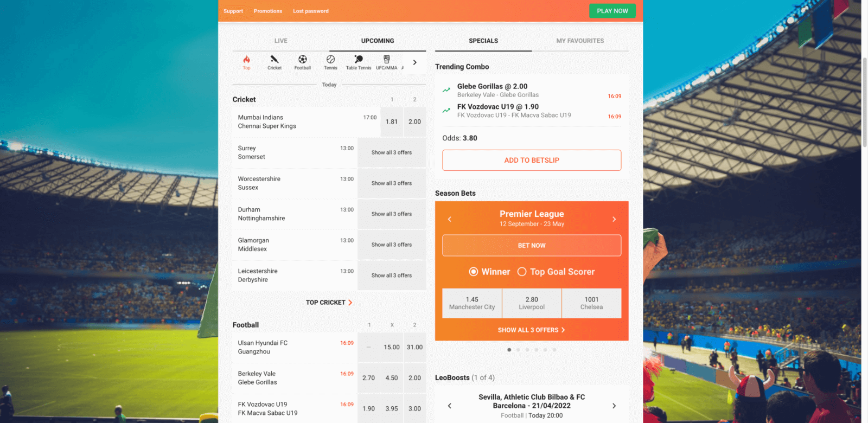The image size is (868, 423).
Task: Pick draw odds 3.95 for FK Vozdovac match
Action: click(x=392, y=409)
